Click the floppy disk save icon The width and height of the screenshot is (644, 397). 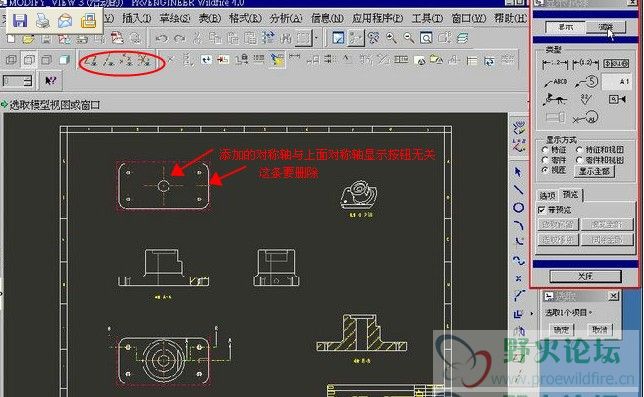pyautogui.click(x=20, y=21)
